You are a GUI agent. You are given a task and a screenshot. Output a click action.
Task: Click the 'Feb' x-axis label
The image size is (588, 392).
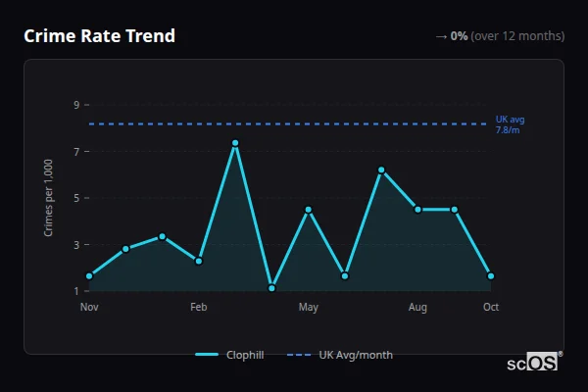(x=199, y=307)
